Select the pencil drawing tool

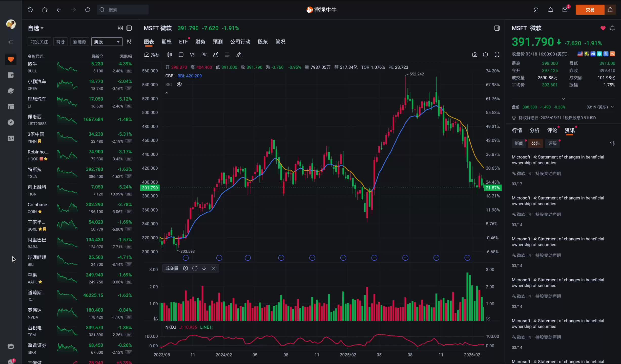coord(239,55)
